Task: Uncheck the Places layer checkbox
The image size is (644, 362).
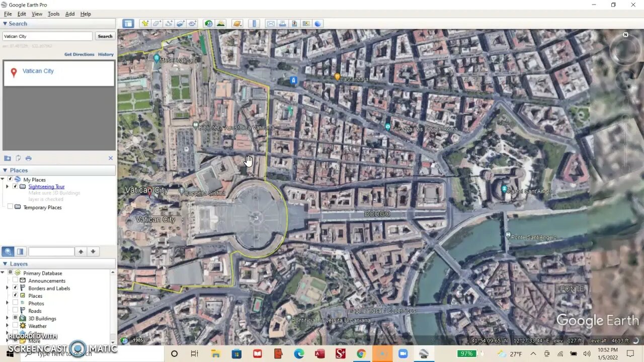Action: 15,296
